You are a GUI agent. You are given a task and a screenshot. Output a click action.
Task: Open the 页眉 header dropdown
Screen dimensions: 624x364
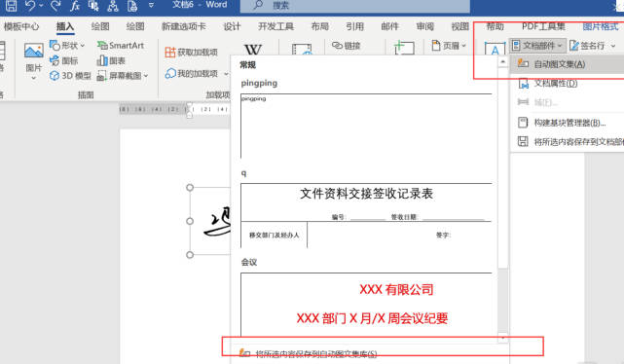(449, 46)
